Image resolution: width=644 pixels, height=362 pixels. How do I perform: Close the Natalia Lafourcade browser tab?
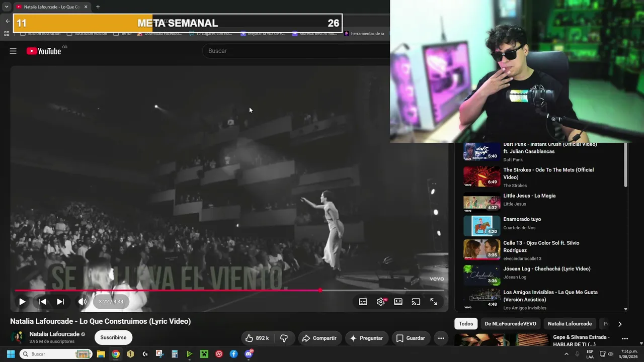[86, 7]
